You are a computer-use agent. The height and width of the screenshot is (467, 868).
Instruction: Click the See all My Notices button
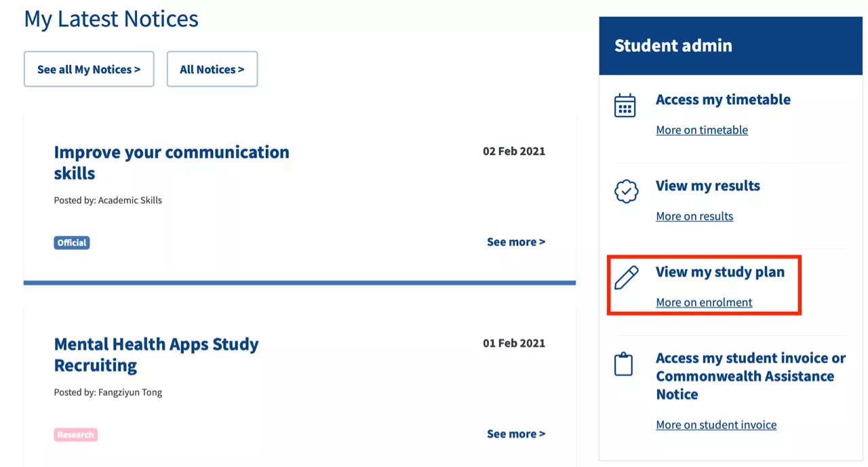point(89,68)
